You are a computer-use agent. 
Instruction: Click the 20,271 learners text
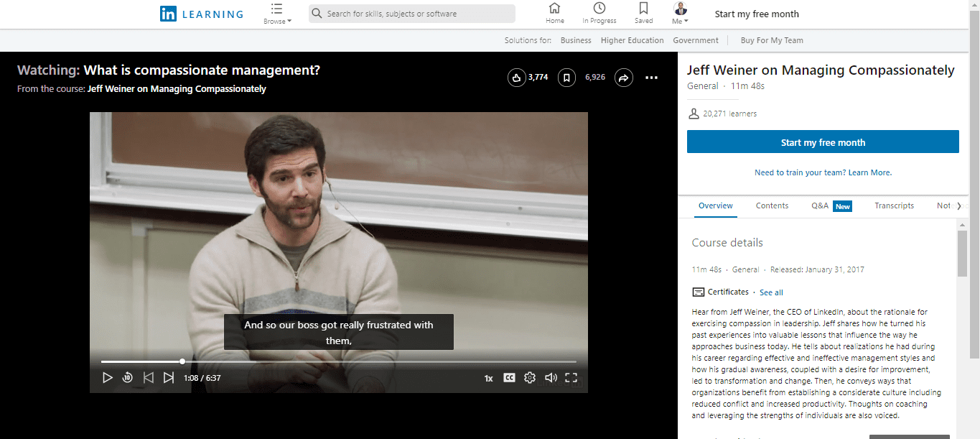tap(729, 114)
